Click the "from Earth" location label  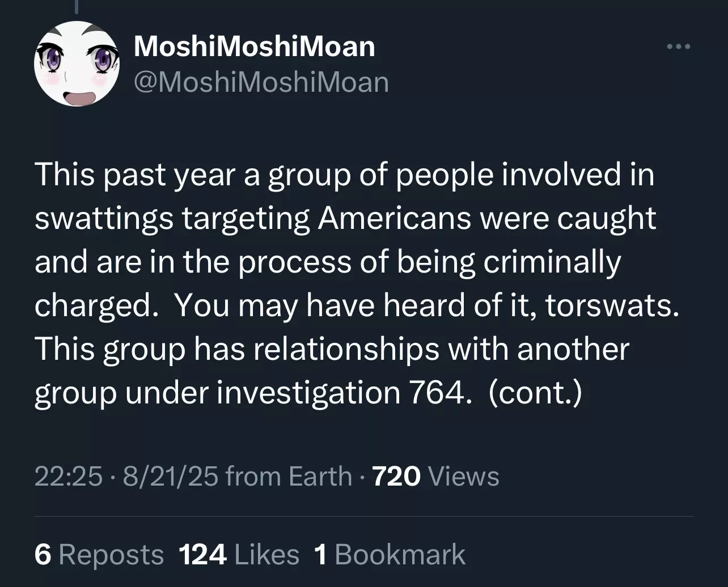[289, 476]
